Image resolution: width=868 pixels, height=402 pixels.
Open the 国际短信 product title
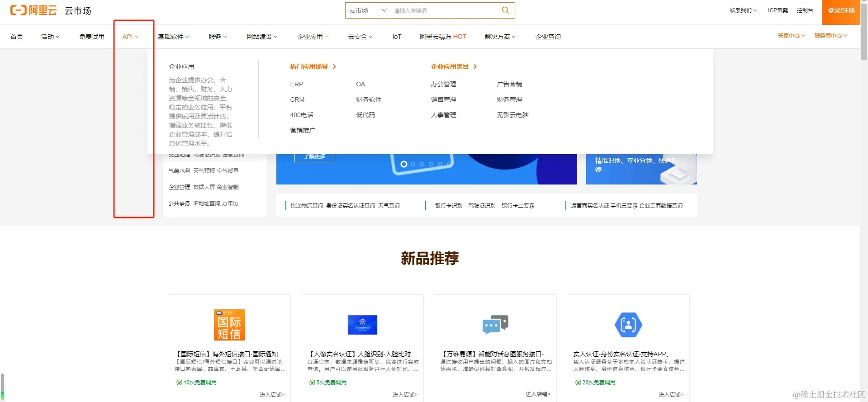pos(229,354)
